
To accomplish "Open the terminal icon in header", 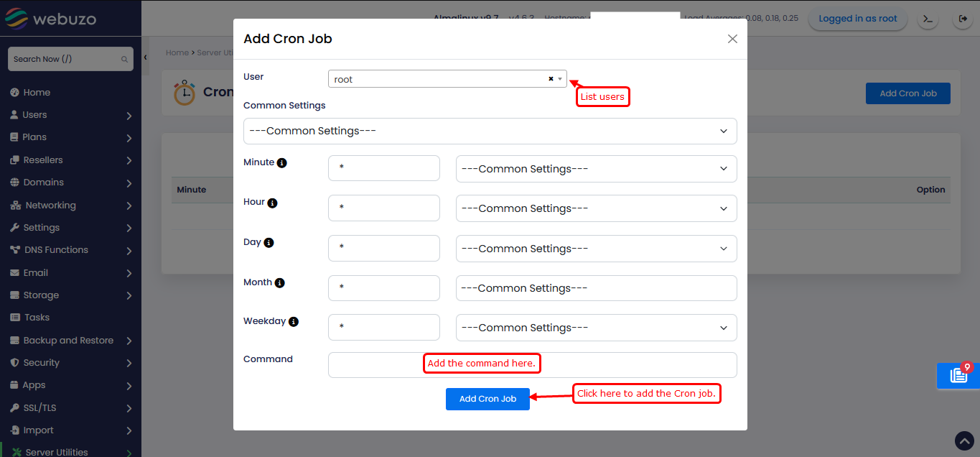I will coord(928,19).
